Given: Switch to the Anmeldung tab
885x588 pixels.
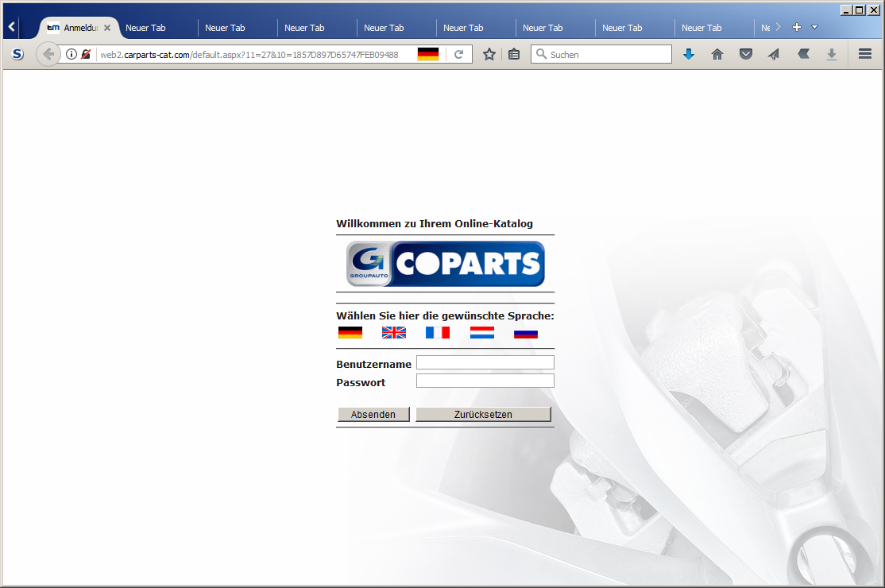Looking at the screenshot, I should click(x=79, y=28).
